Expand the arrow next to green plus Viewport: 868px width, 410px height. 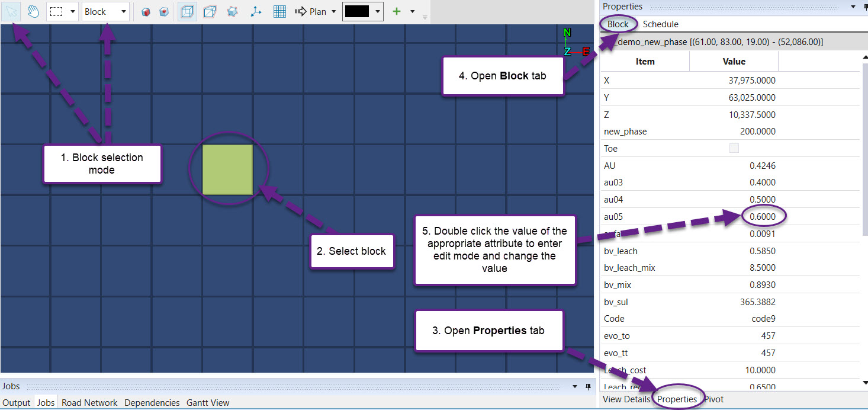(412, 12)
